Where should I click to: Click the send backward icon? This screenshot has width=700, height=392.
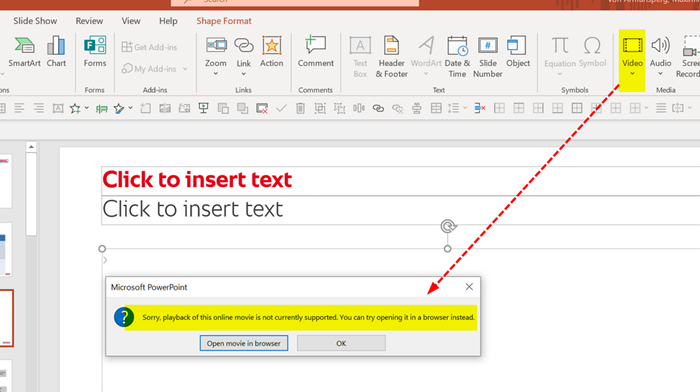point(242,108)
